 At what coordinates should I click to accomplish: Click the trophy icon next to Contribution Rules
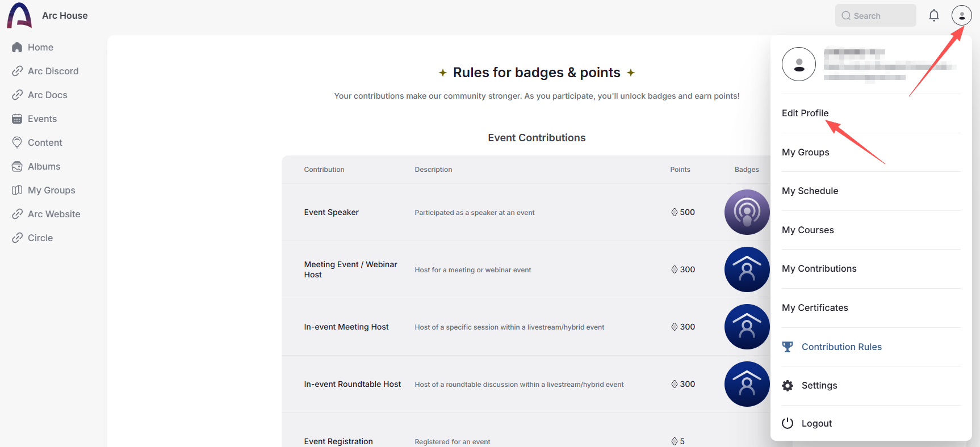pyautogui.click(x=788, y=347)
